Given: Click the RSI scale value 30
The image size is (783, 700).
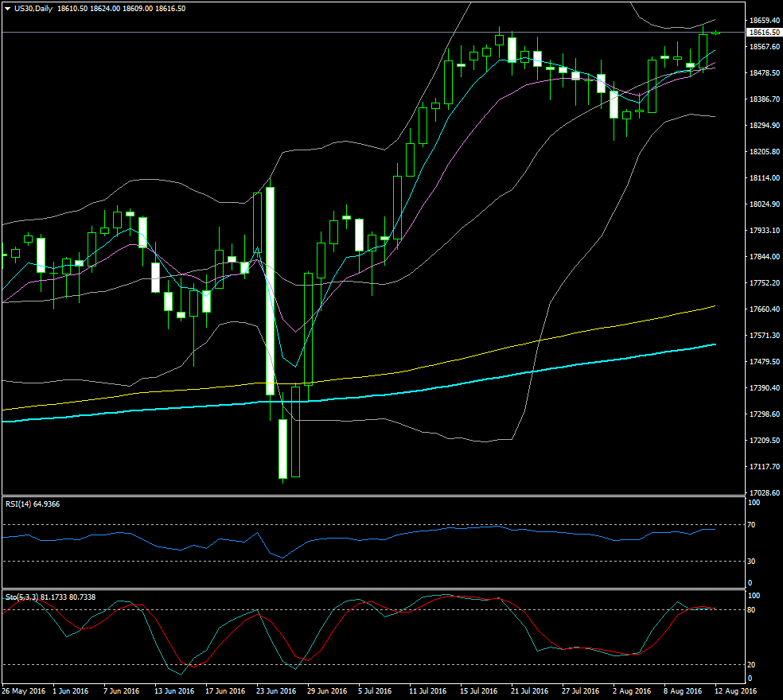Looking at the screenshot, I should pos(751,562).
